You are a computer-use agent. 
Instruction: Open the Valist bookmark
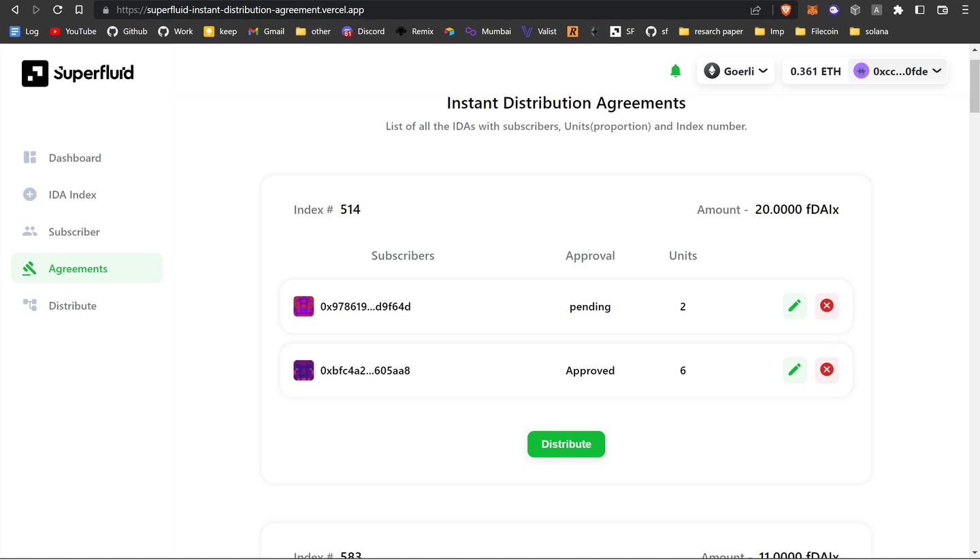539,31
